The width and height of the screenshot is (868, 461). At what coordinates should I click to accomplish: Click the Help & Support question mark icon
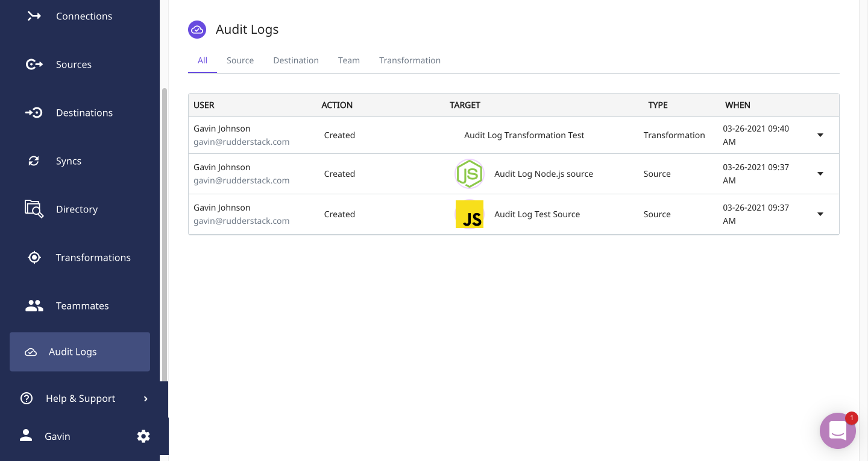(x=27, y=398)
